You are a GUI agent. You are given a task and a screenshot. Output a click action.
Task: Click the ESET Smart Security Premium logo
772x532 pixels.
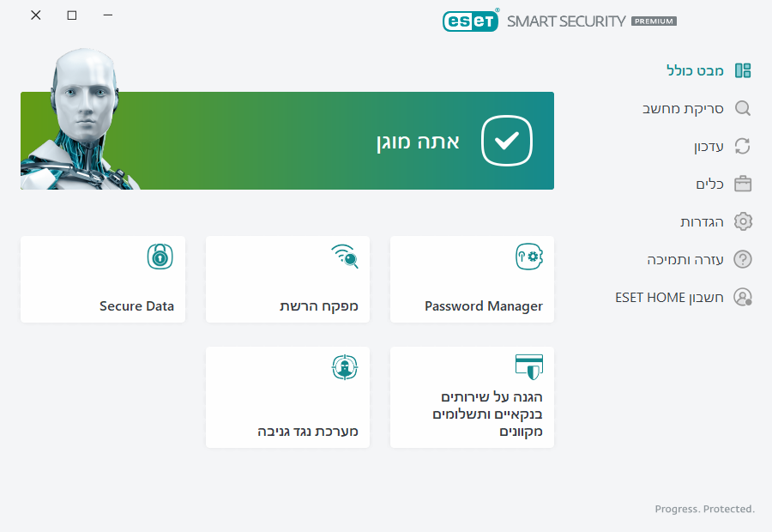[x=559, y=21]
